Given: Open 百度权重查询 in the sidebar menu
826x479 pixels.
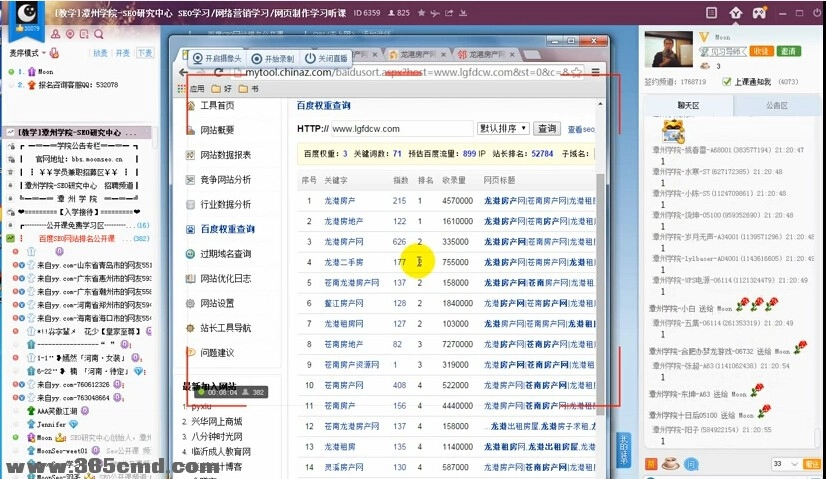Looking at the screenshot, I should (228, 229).
